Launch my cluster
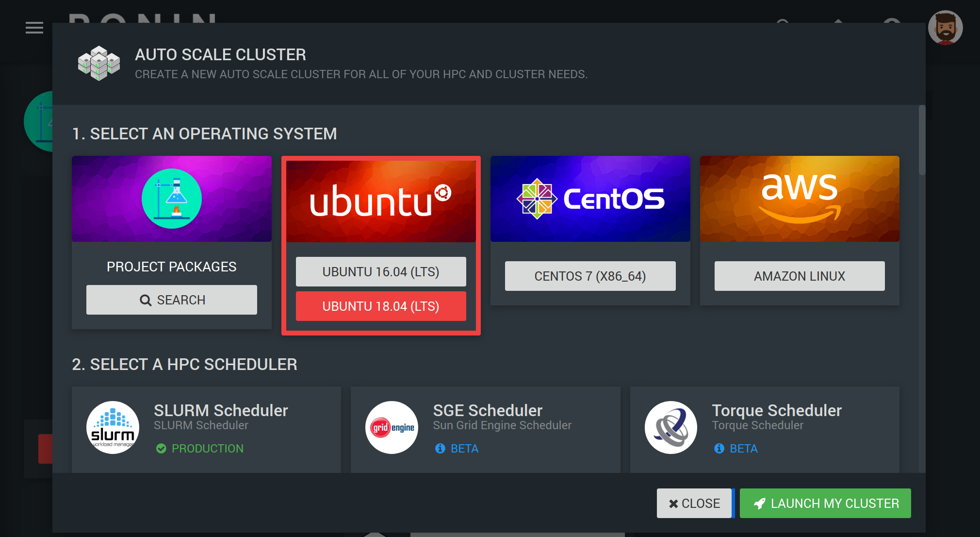The width and height of the screenshot is (980, 537). (825, 503)
